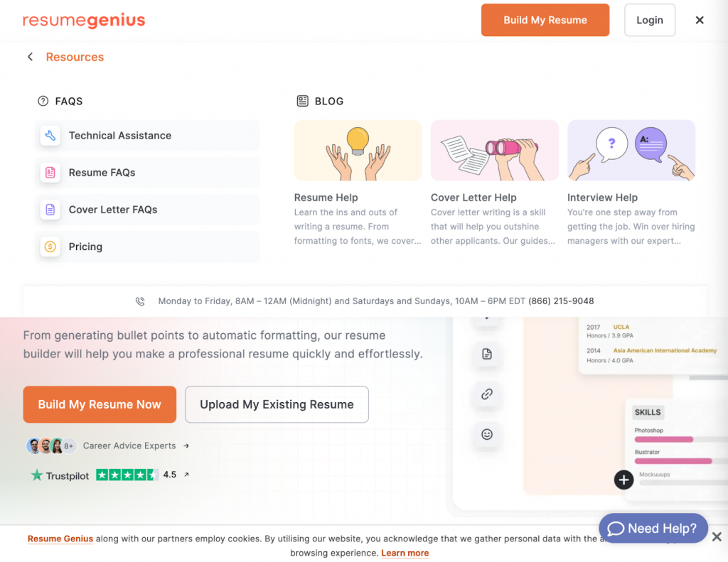Open the Pricing menu item
The image size is (728, 562).
point(85,247)
